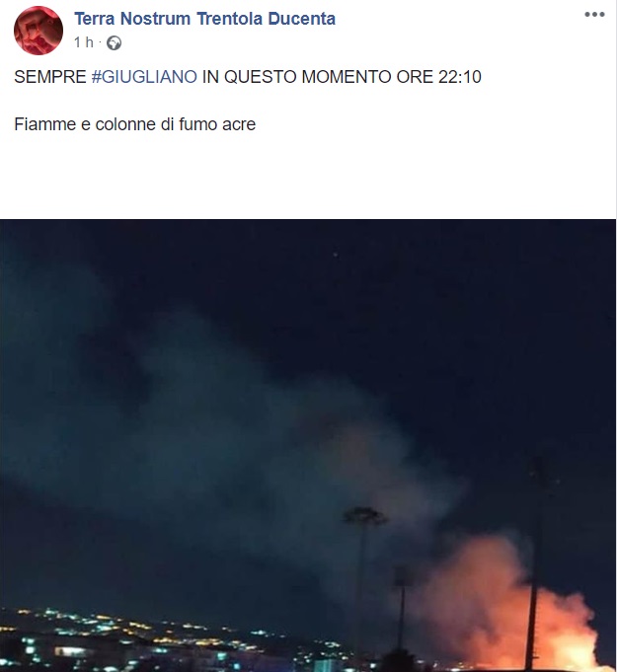Open the red round page avatar

click(39, 31)
